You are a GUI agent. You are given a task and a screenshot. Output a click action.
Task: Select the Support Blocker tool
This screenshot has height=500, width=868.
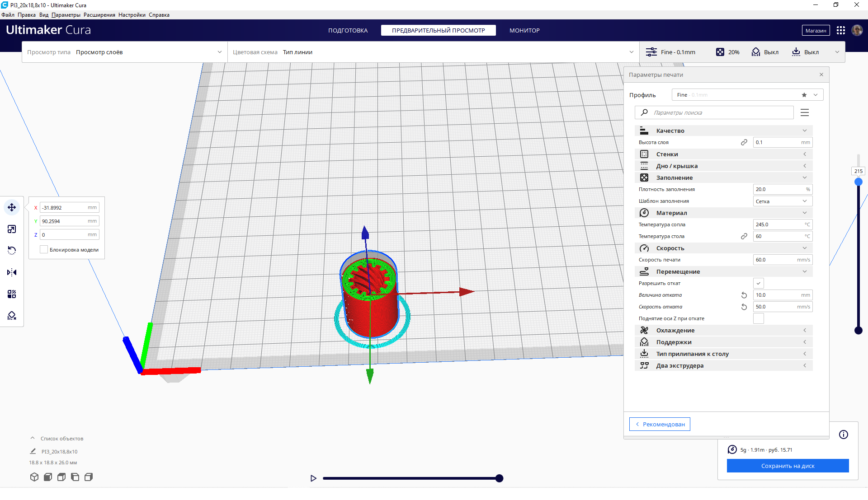coord(12,316)
